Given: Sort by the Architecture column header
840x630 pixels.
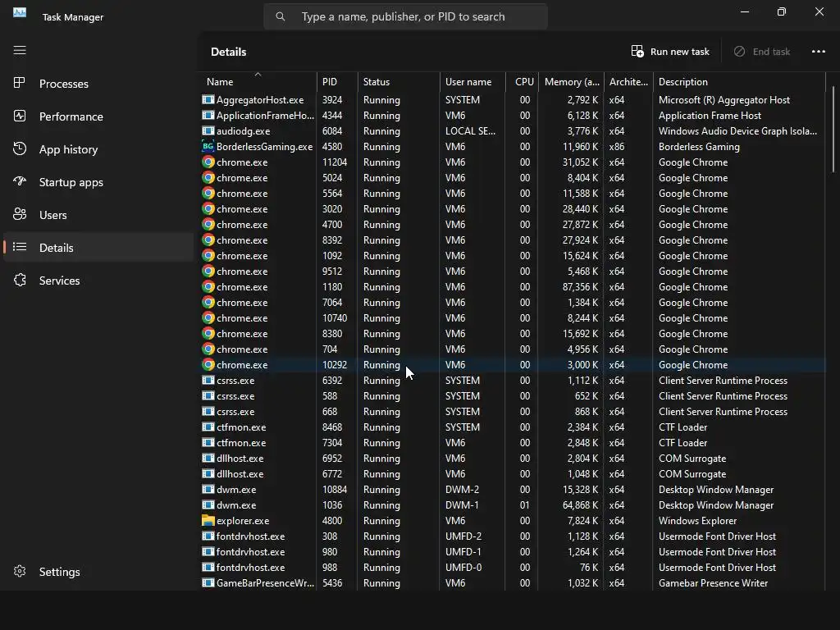Looking at the screenshot, I should pyautogui.click(x=628, y=82).
